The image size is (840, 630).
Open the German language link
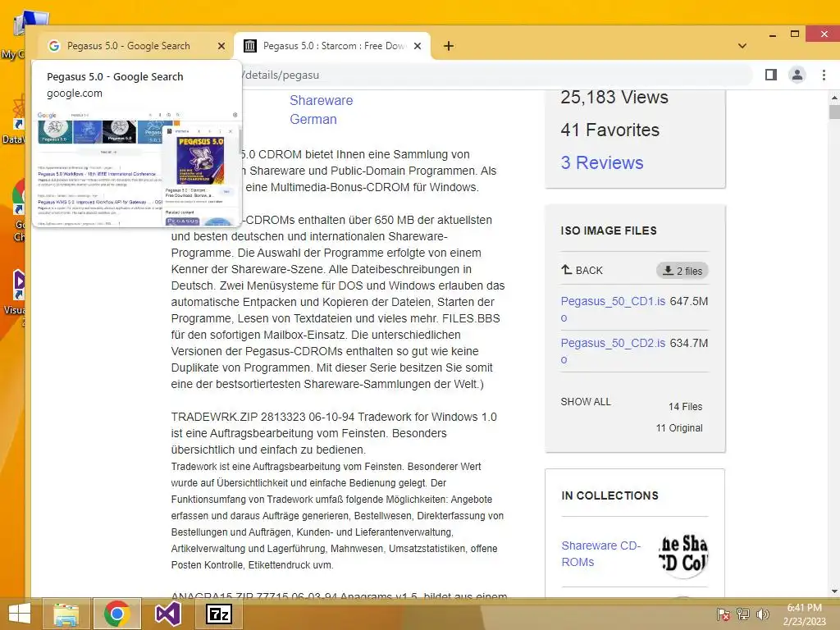point(313,120)
